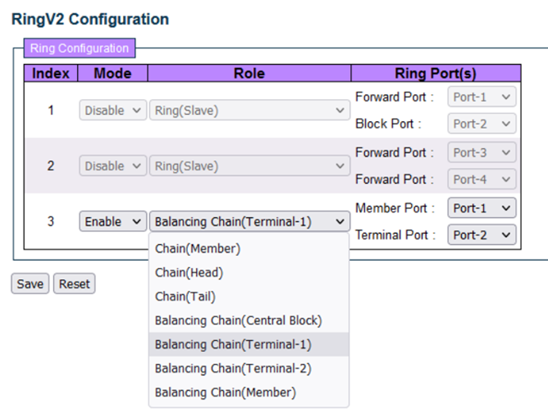Click the Role column header
This screenshot has height=418, width=548.
point(249,73)
